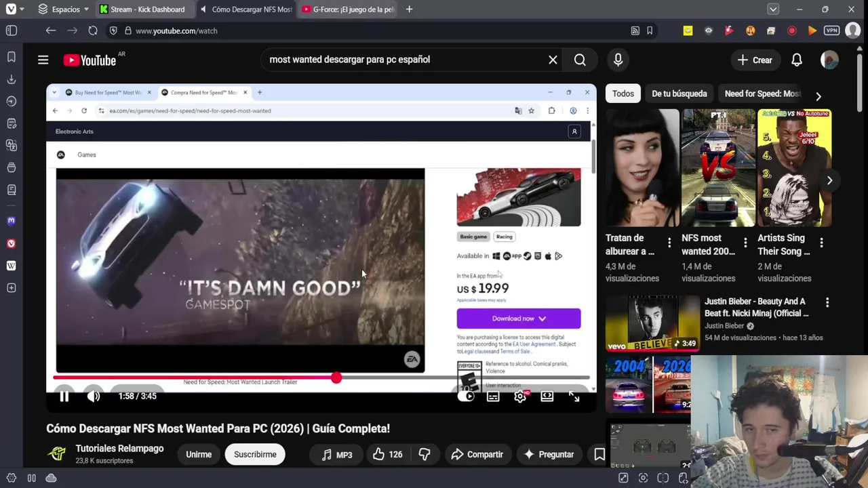
Task: Toggle subtitles in the video player
Action: [493, 396]
